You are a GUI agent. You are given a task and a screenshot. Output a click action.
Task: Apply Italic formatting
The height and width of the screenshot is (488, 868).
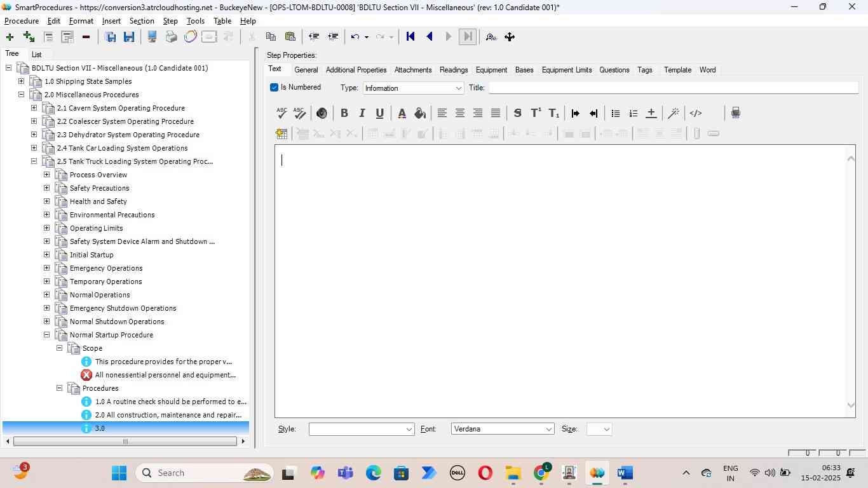[362, 113]
